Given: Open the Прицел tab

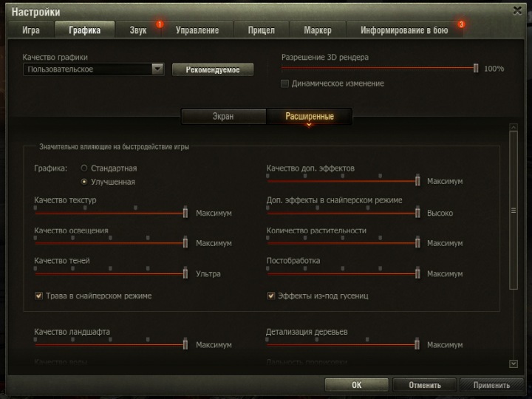Looking at the screenshot, I should click(x=262, y=30).
